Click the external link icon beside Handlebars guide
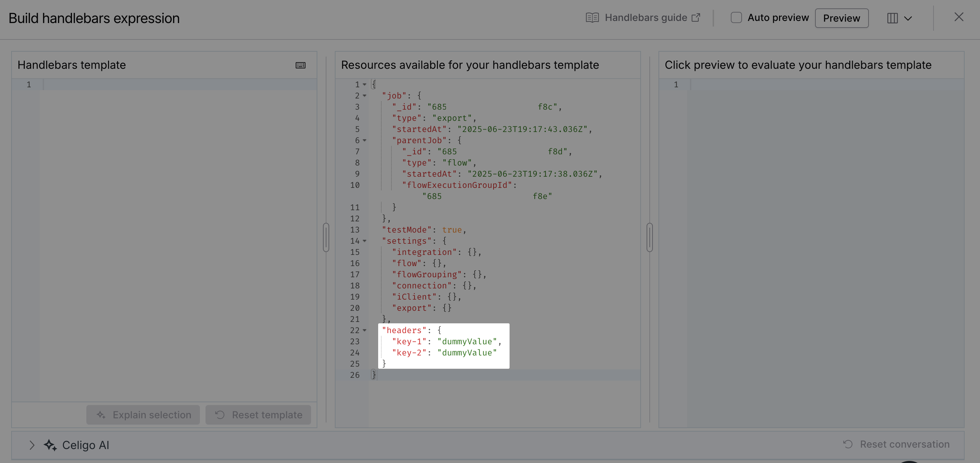980x463 pixels. pyautogui.click(x=696, y=17)
